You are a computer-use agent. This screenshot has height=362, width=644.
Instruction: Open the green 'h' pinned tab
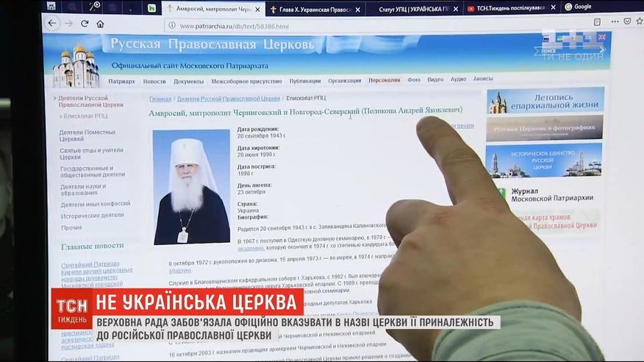point(151,8)
